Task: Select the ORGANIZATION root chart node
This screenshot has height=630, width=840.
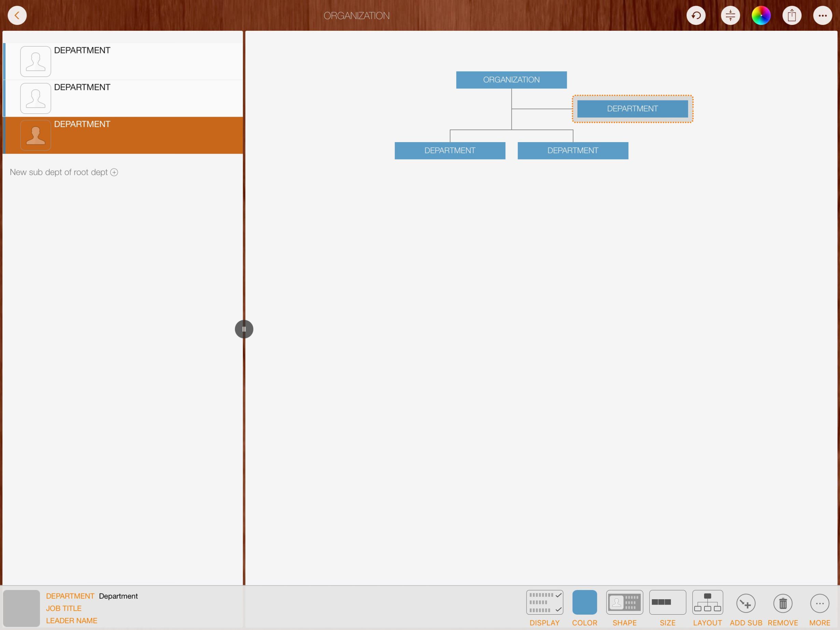Action: click(511, 80)
